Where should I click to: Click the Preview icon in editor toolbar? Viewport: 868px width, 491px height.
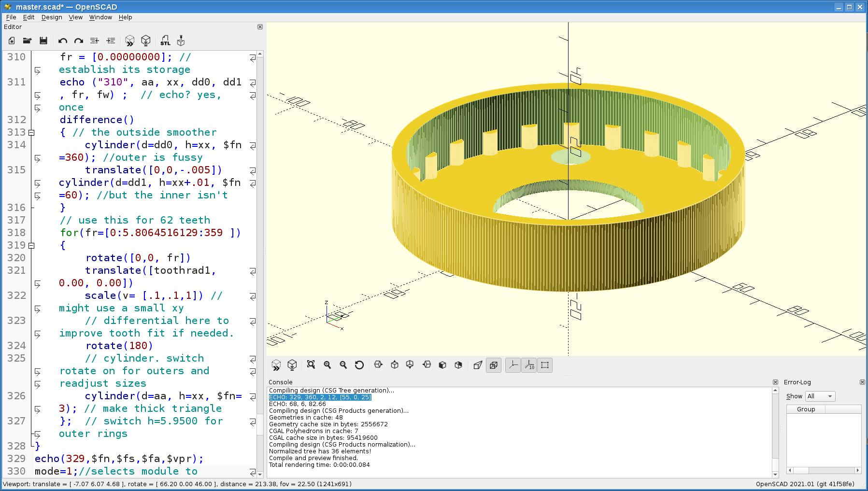(x=129, y=41)
